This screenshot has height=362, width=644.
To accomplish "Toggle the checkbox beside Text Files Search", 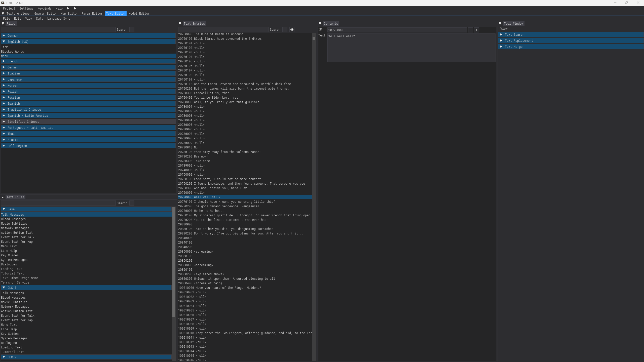I will coord(132,203).
